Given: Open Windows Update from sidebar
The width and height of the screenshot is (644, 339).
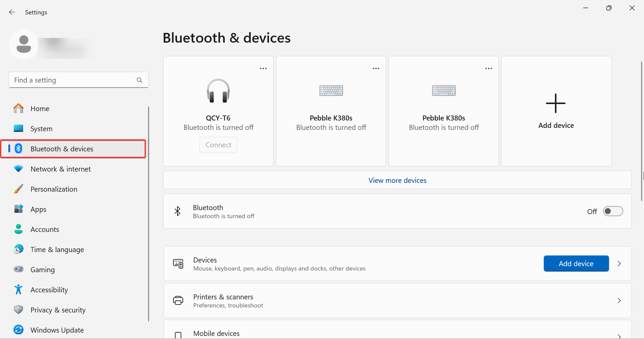Looking at the screenshot, I should 57,330.
